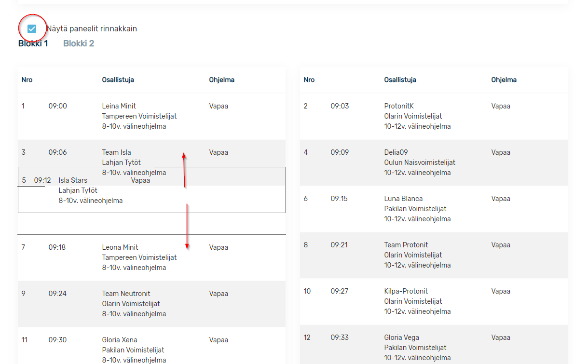Select the 09:03 start time
588x364 pixels.
pos(340,106)
